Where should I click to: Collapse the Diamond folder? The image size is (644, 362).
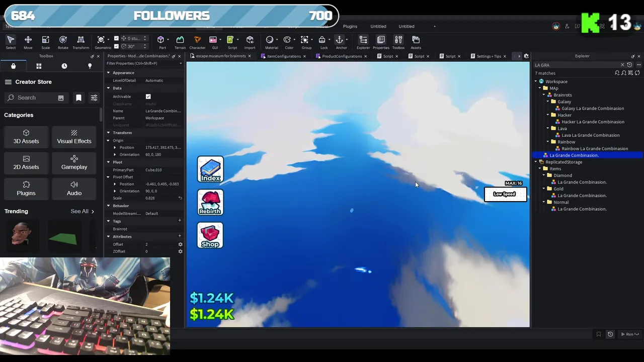tap(544, 175)
